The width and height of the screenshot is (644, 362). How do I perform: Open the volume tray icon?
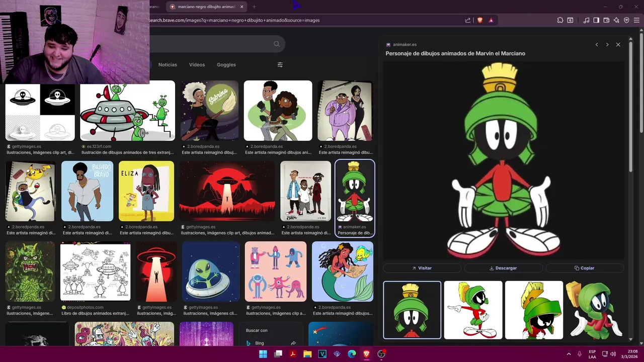click(x=613, y=354)
